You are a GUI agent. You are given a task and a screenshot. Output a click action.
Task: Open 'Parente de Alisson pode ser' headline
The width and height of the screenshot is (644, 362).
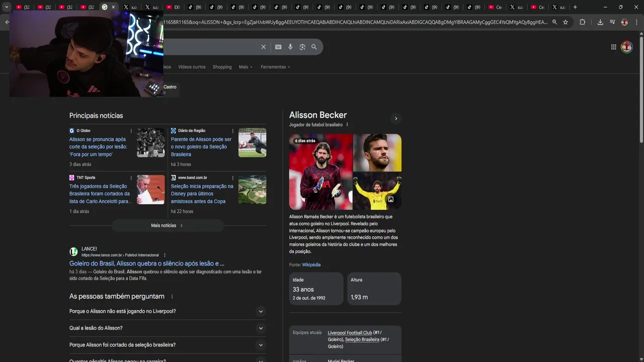click(x=201, y=147)
